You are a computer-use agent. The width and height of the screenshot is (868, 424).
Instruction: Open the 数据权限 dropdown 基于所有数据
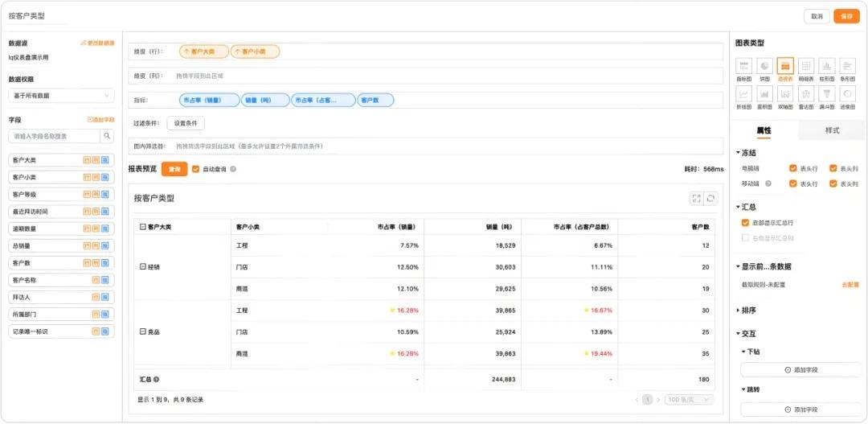coord(61,96)
